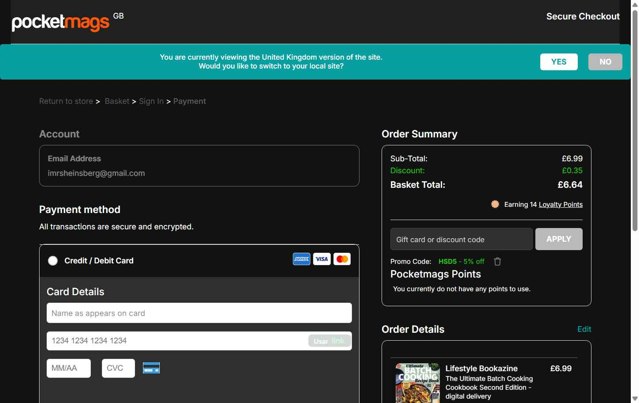Click the email address imrsheinsberg@gmail.com

[96, 173]
